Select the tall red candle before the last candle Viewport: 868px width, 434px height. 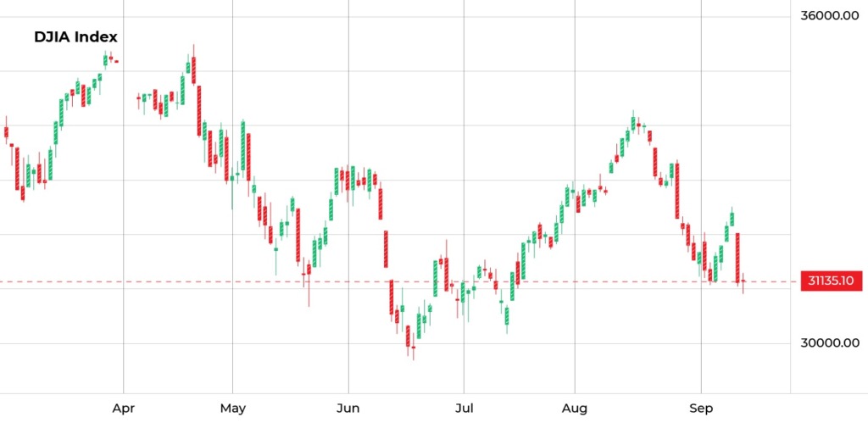(x=737, y=256)
